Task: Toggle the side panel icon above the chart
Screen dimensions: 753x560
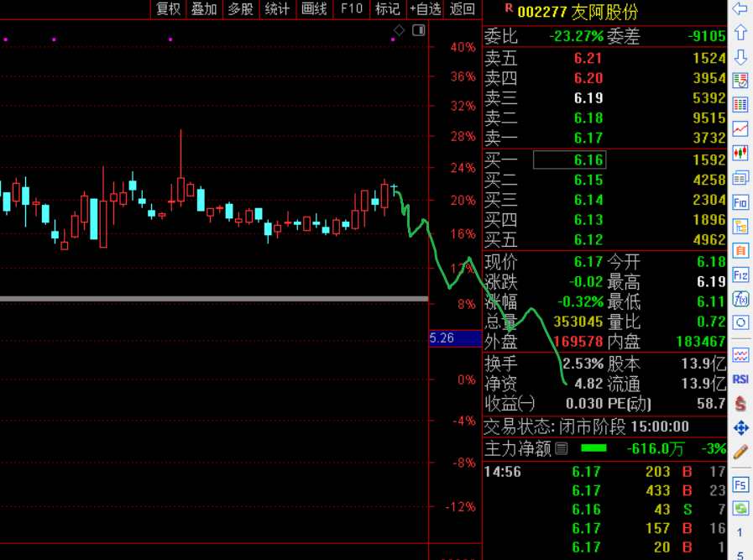Action: coord(419,30)
